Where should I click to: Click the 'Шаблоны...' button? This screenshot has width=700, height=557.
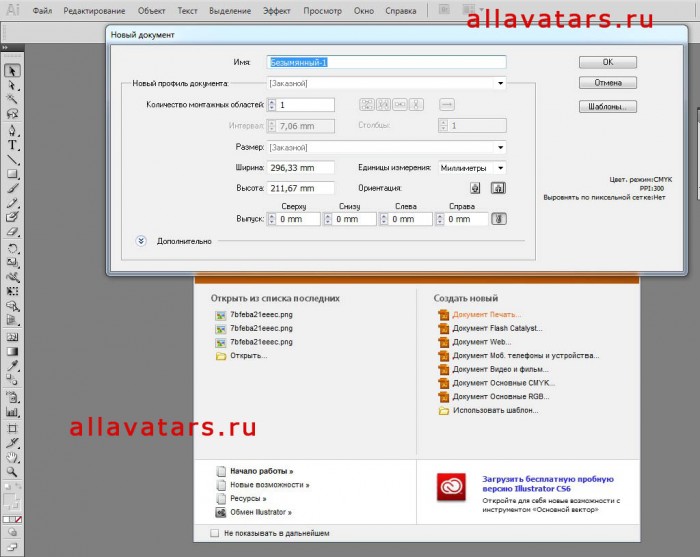pyautogui.click(x=607, y=106)
